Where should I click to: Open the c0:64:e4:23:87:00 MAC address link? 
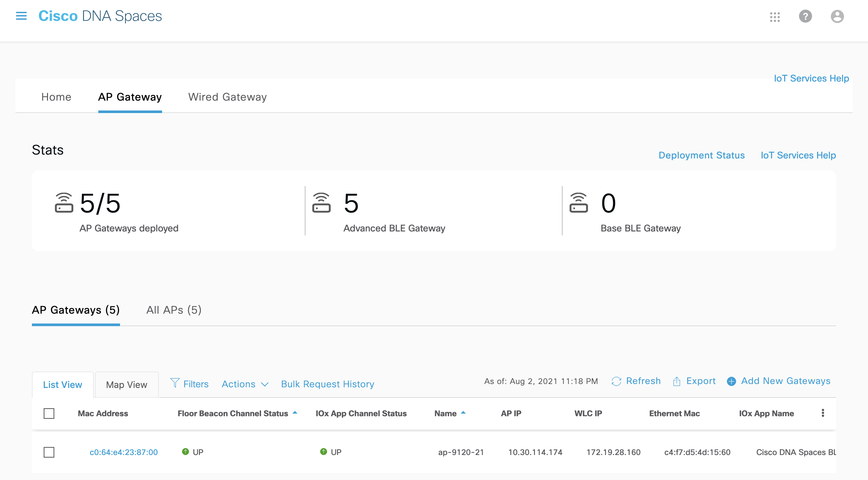point(124,452)
